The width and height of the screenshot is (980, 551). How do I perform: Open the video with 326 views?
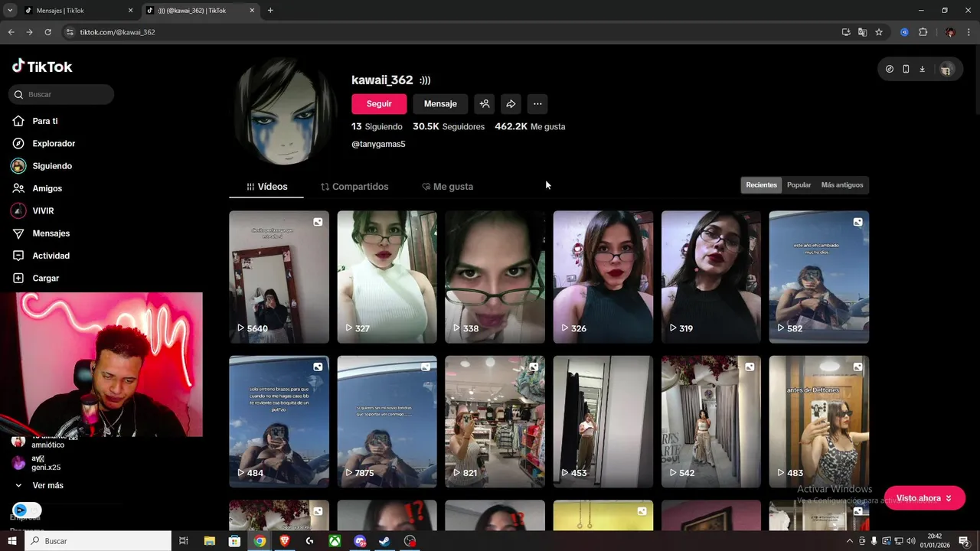pos(603,277)
